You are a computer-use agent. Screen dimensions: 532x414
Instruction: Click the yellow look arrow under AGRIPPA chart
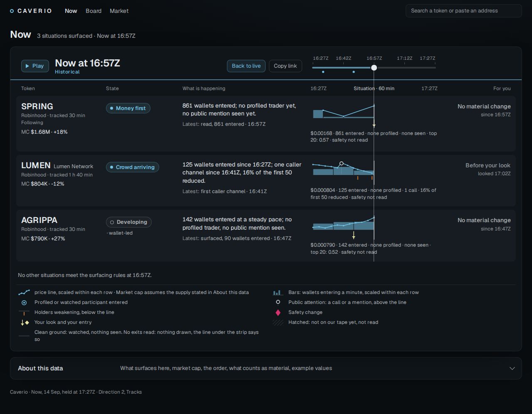tap(354, 235)
